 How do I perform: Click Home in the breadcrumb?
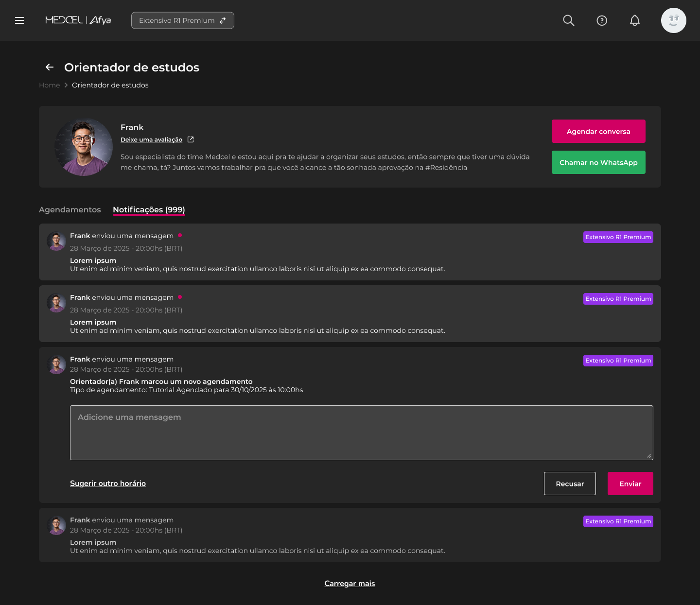pyautogui.click(x=50, y=85)
